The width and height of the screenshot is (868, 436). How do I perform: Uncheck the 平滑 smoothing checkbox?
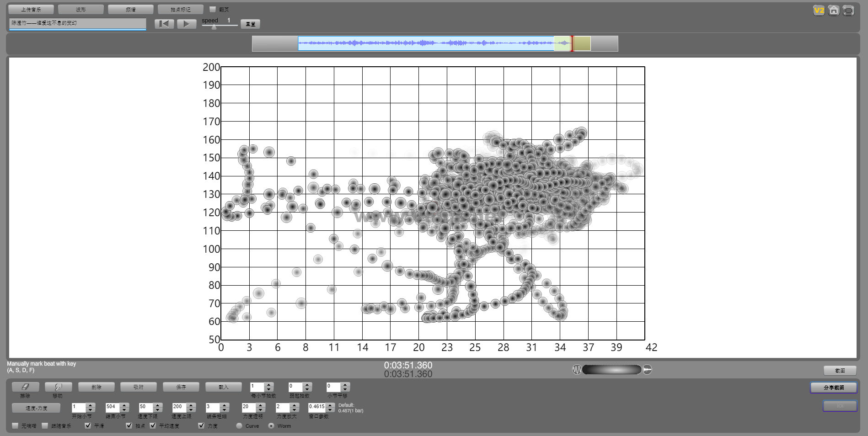coord(88,425)
